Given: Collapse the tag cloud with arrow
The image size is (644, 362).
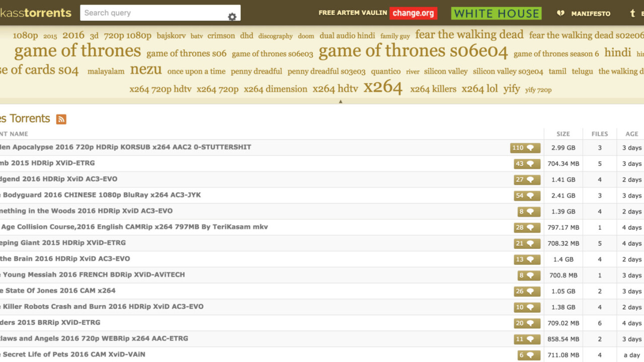Looking at the screenshot, I should pyautogui.click(x=341, y=102).
